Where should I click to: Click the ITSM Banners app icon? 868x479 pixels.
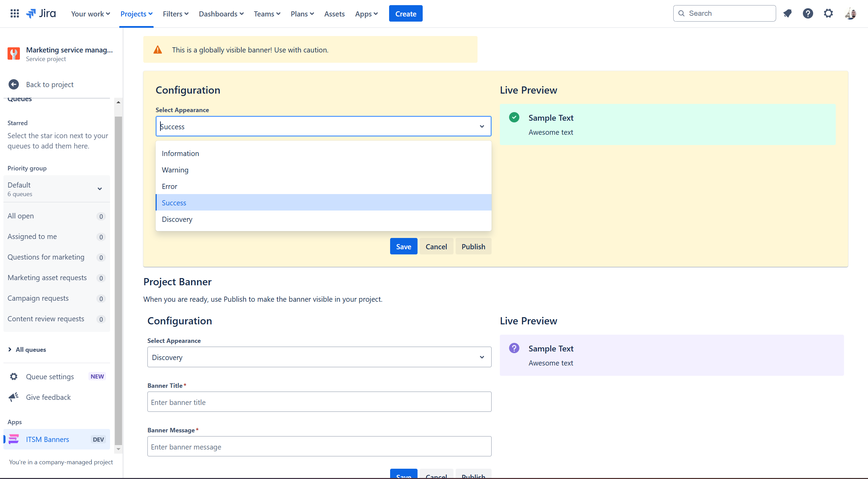click(14, 439)
